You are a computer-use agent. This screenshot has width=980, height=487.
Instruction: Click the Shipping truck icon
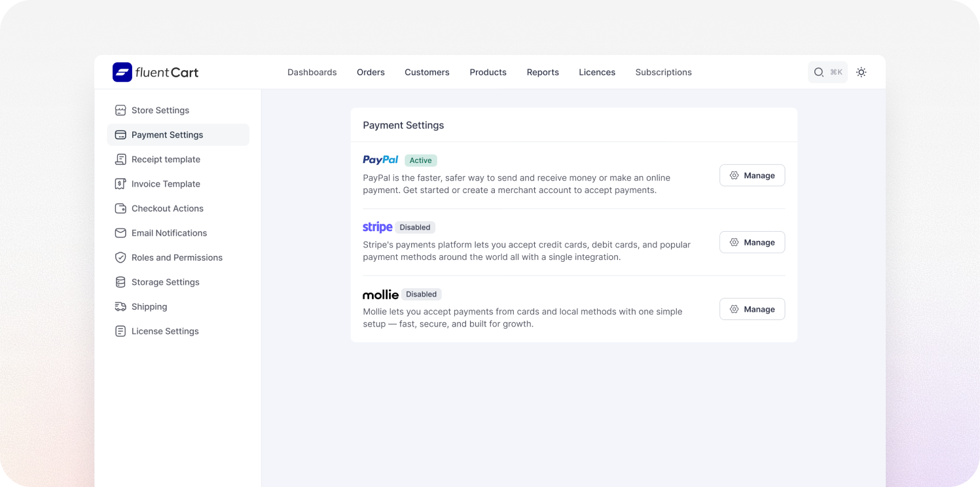(x=120, y=307)
